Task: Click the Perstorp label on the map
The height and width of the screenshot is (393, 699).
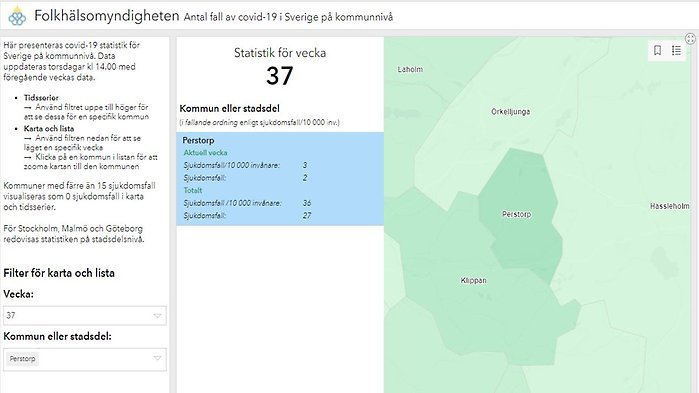Action: point(516,214)
